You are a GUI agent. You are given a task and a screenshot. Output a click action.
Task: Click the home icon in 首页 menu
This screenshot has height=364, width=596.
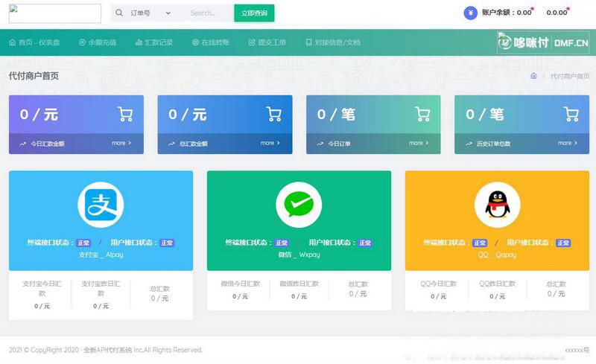point(13,42)
